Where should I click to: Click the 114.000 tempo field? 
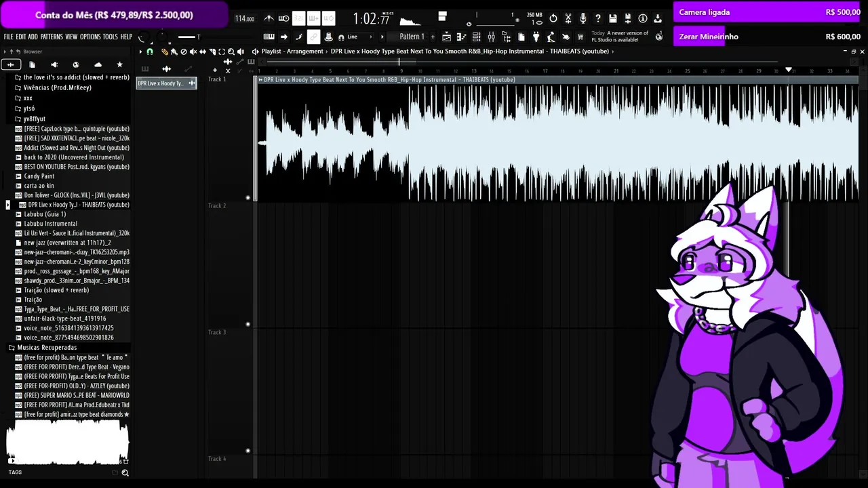tap(245, 19)
